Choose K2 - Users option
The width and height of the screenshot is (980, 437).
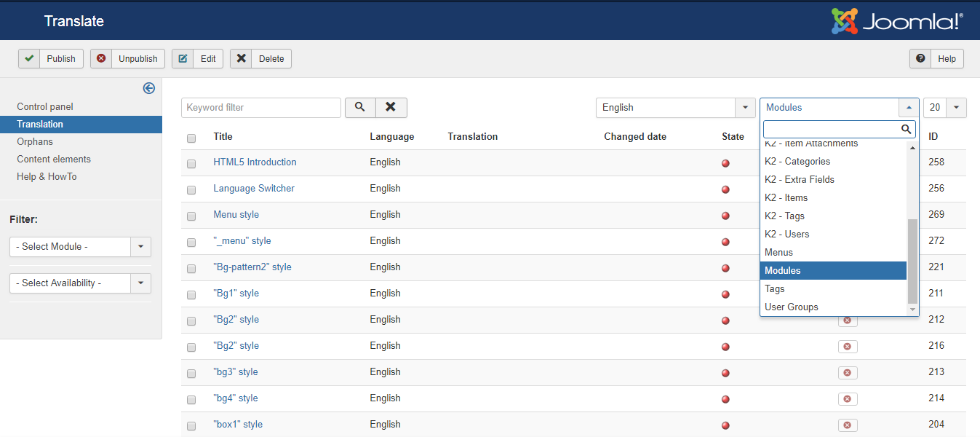(834, 234)
